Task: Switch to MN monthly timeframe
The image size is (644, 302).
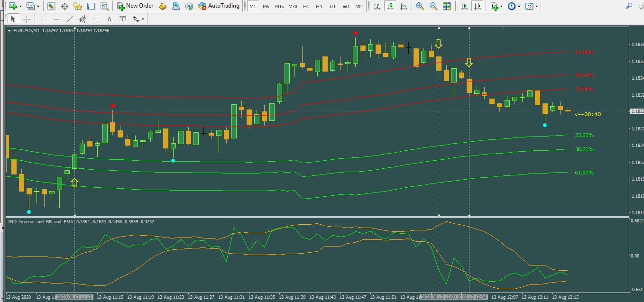Action: (x=359, y=7)
